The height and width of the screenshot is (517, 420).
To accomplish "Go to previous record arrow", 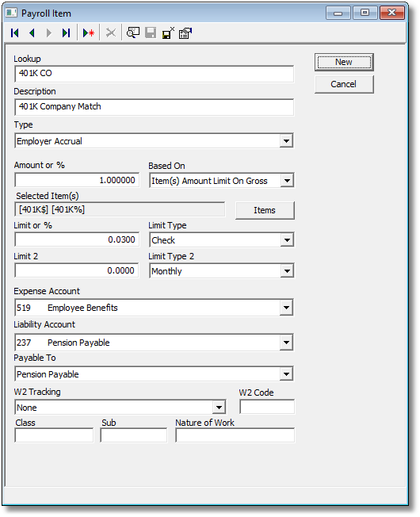I will 32,33.
